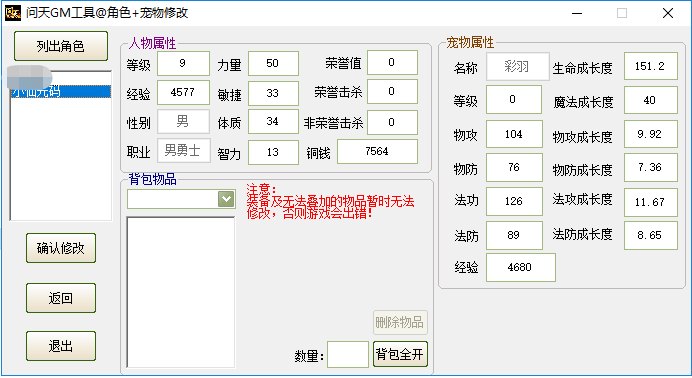
Task: Edit the 非荣誉击杀 field
Action: tap(392, 122)
